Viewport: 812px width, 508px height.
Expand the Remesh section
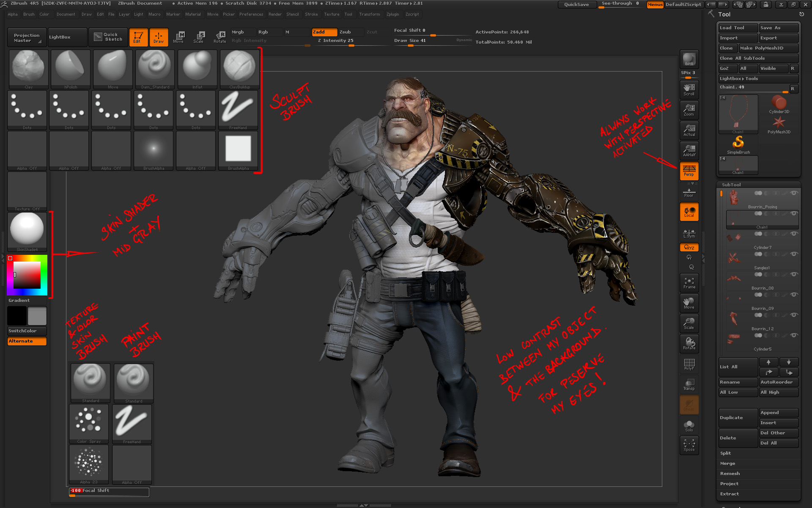pyautogui.click(x=730, y=474)
